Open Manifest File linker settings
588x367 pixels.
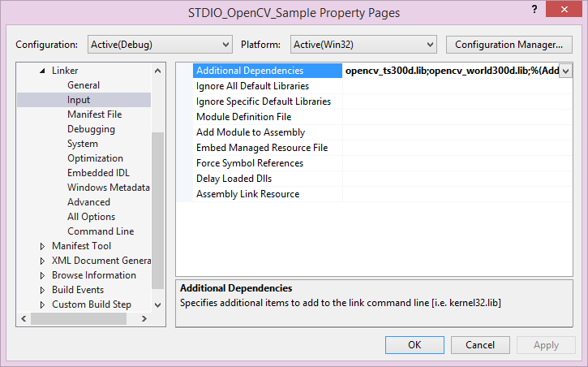(x=95, y=114)
